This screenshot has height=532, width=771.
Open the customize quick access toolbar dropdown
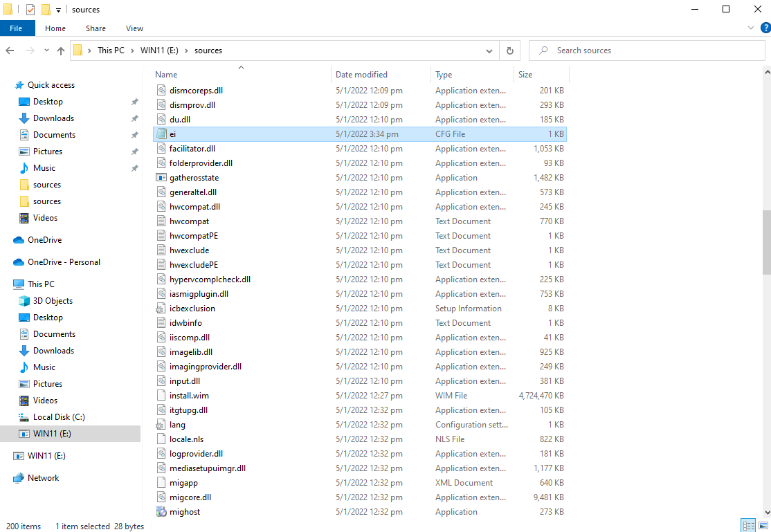pyautogui.click(x=58, y=10)
